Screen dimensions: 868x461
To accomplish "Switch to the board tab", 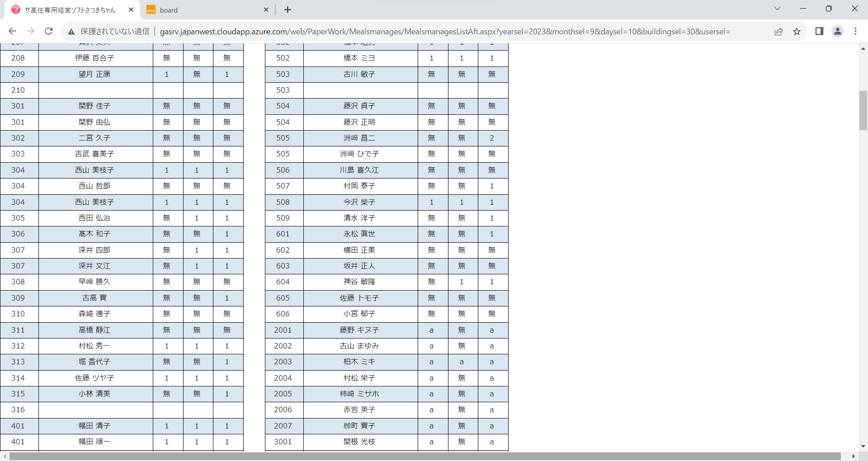I will [203, 10].
